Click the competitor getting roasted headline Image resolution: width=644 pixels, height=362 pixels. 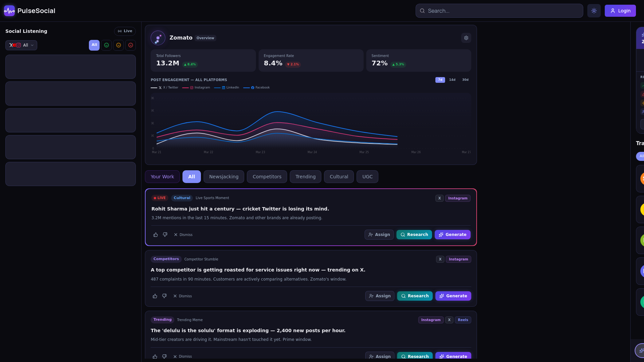click(x=258, y=270)
